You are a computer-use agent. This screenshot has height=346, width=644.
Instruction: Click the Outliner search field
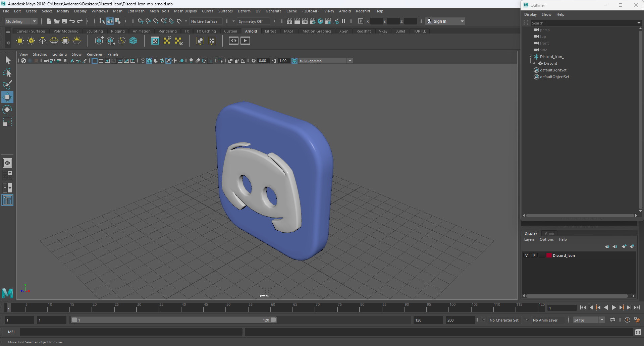point(583,23)
